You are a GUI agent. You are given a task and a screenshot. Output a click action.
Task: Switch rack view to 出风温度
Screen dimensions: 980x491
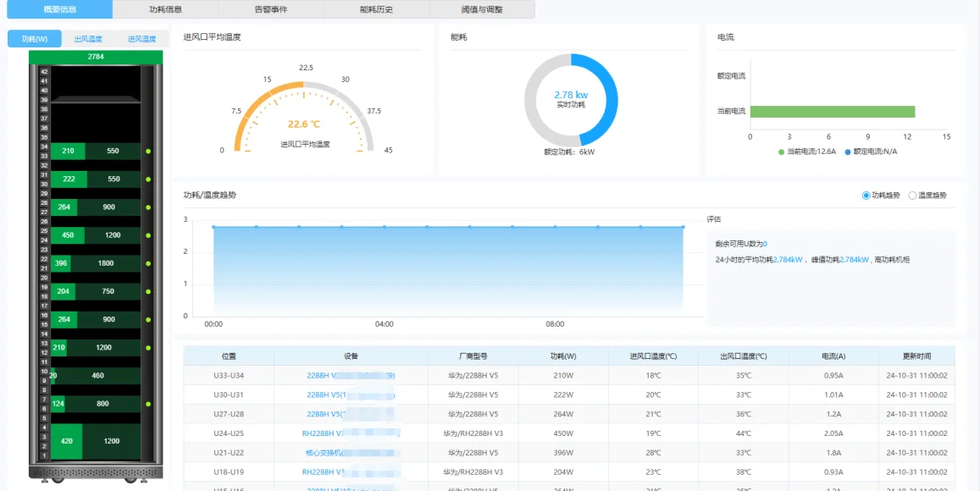point(88,39)
